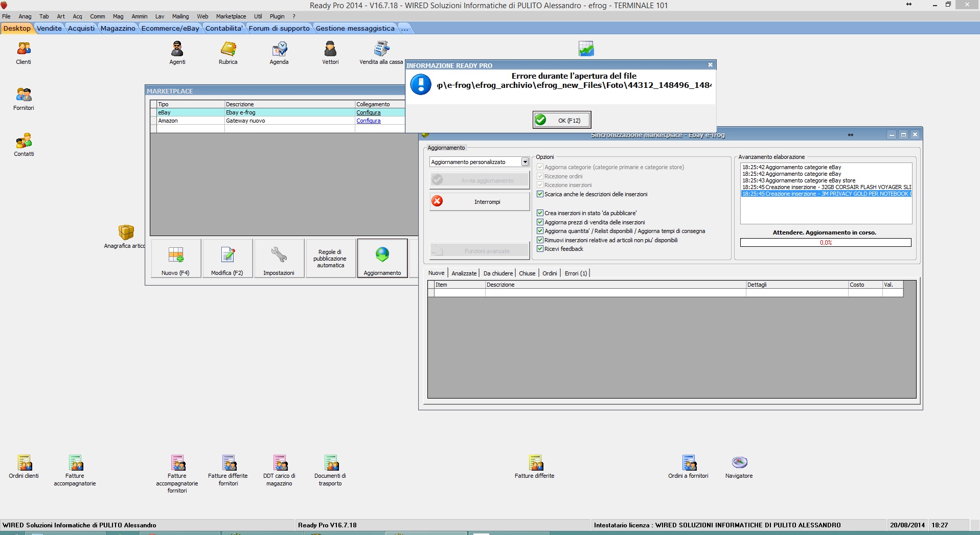Uncheck Crea inserzioni in stato 'da pubblicare'

tap(540, 213)
